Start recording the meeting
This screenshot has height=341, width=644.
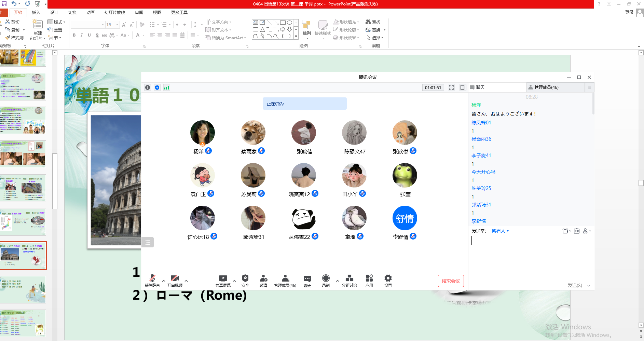(326, 281)
